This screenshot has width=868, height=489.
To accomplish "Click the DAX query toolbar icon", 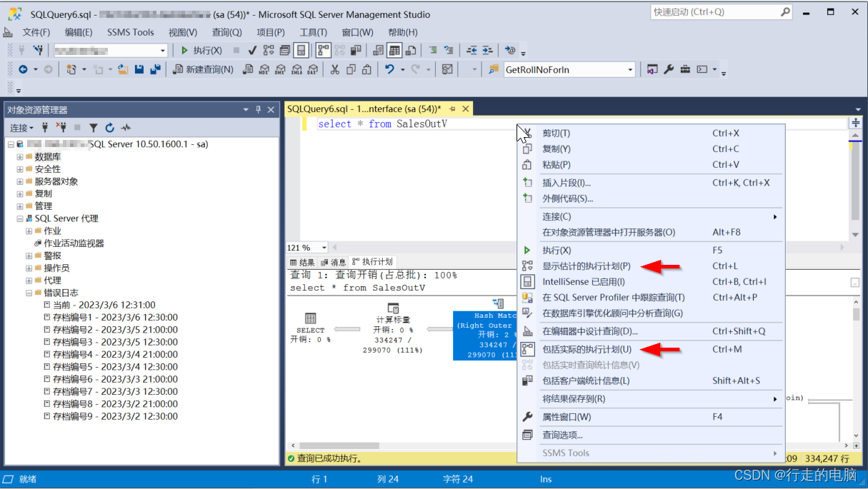I will (313, 69).
